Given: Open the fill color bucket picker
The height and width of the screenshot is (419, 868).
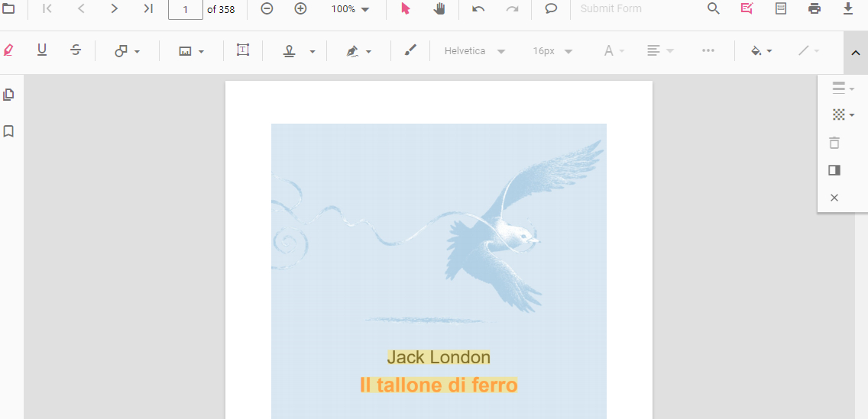Looking at the screenshot, I should 761,51.
